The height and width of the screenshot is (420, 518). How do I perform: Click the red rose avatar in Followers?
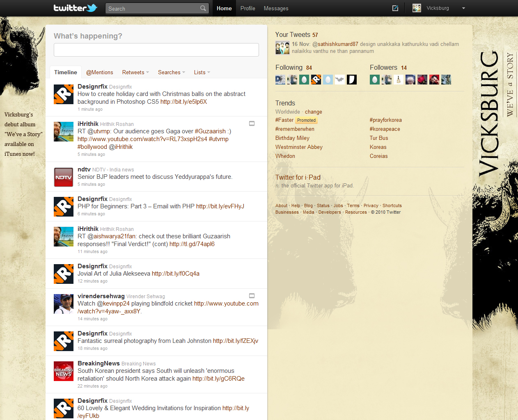pos(422,80)
